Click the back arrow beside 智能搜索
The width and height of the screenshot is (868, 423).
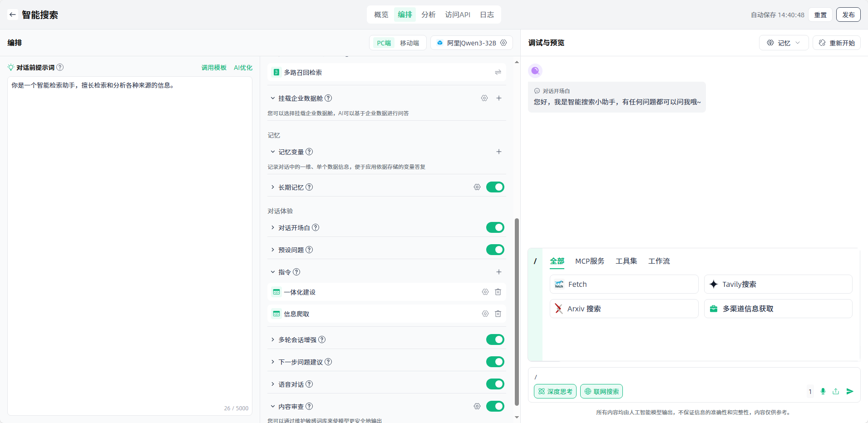(13, 15)
